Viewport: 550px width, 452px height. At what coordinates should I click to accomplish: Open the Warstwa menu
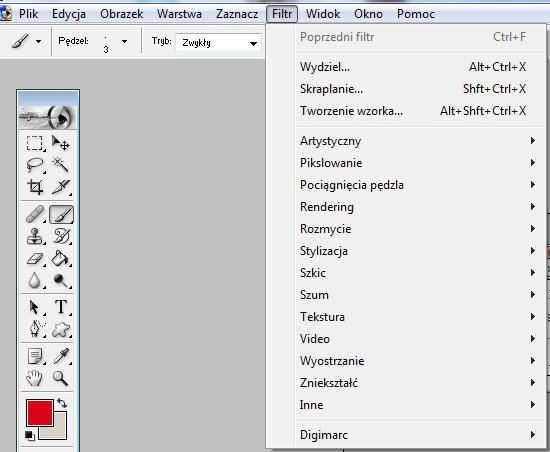coord(179,14)
